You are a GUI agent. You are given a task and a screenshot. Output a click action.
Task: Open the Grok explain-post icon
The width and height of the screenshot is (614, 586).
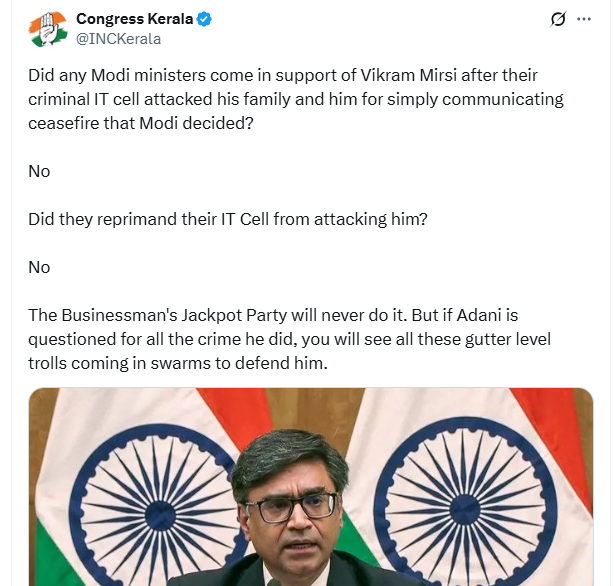point(558,19)
